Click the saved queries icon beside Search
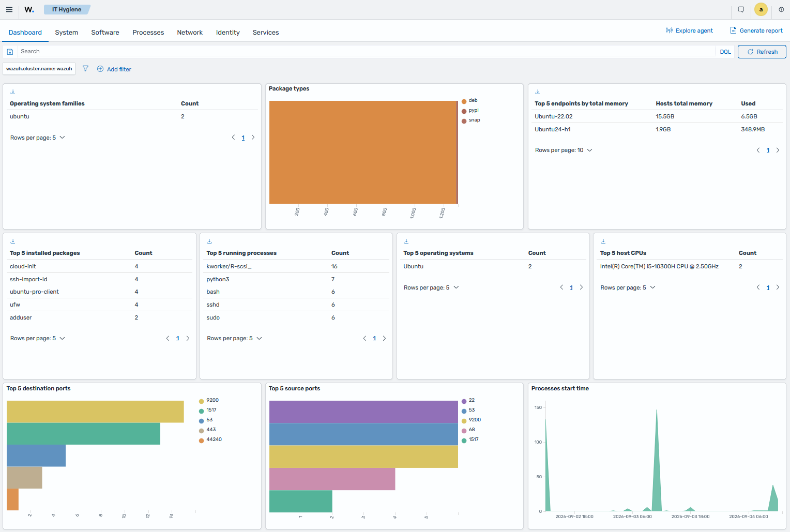Image resolution: width=790 pixels, height=532 pixels. tap(10, 52)
